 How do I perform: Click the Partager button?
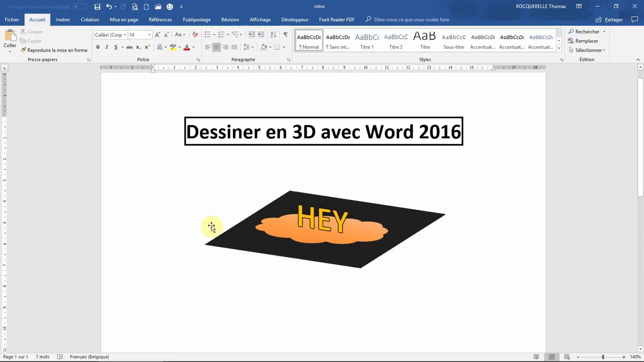[609, 20]
